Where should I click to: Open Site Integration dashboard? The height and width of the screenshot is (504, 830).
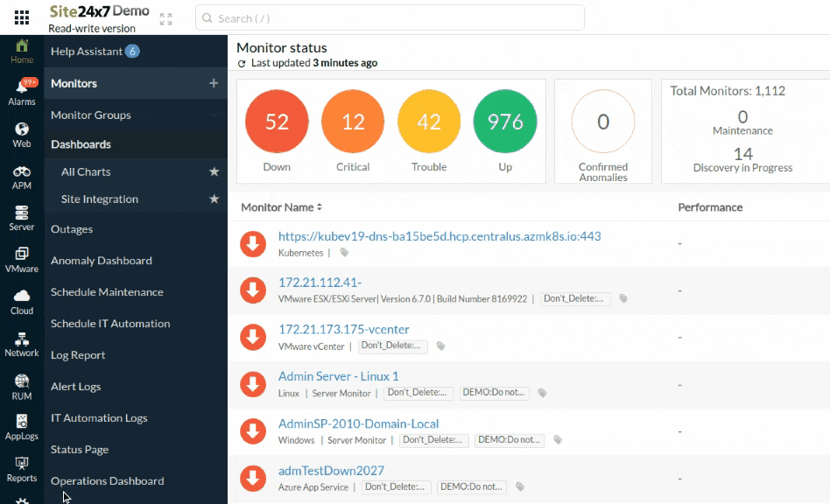(x=100, y=199)
